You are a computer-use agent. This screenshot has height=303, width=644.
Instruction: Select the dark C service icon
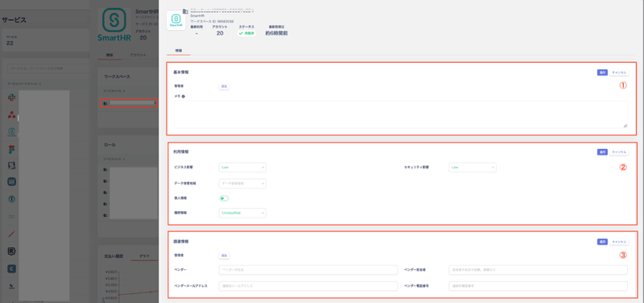click(x=12, y=268)
